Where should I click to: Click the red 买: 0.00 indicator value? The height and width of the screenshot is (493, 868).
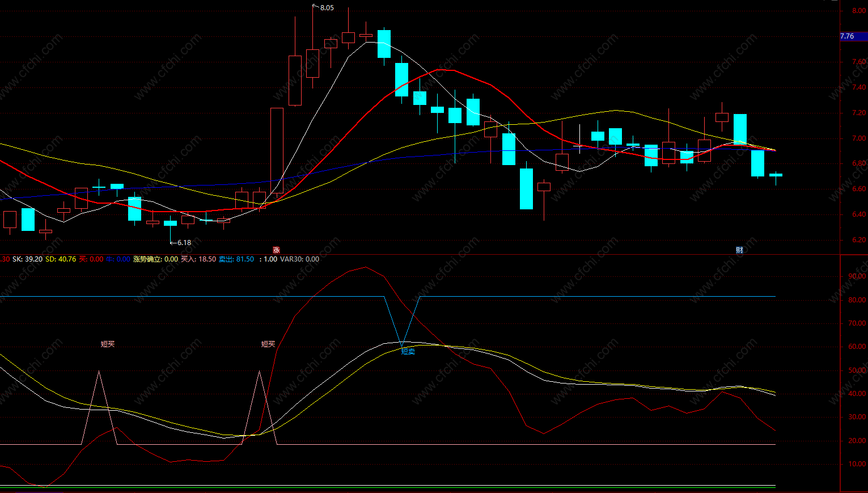pos(91,259)
